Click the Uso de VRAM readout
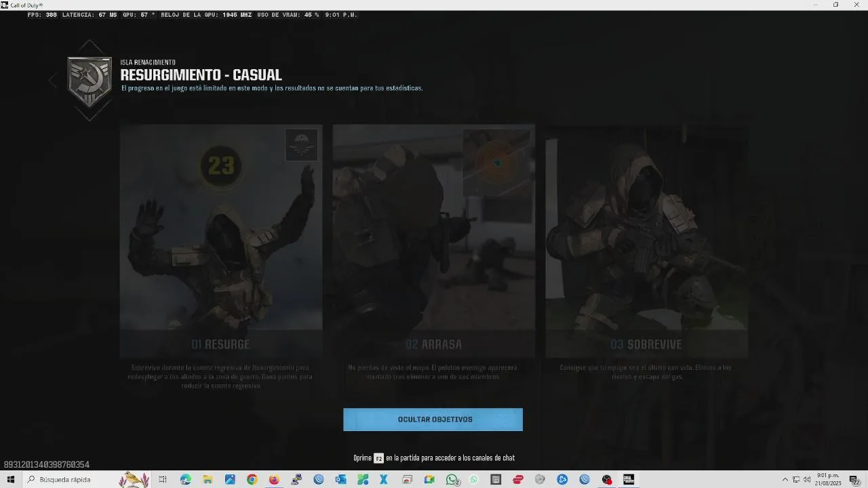The image size is (868, 488). [288, 15]
